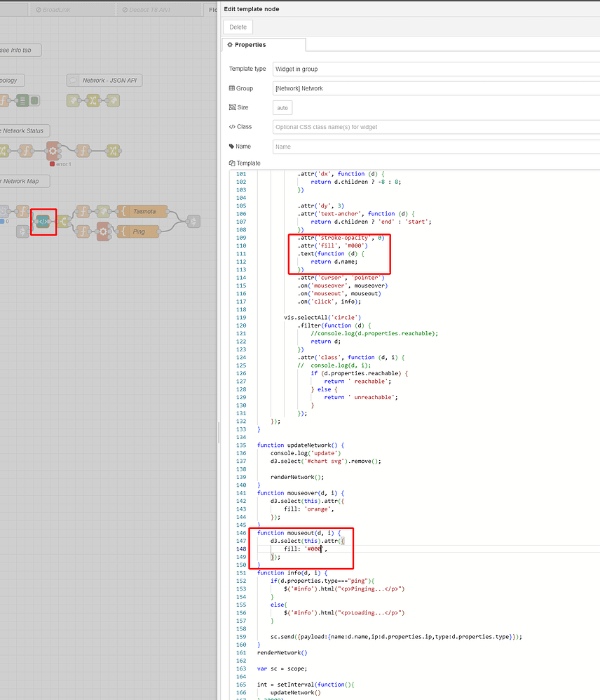Select the red ping gear node before Ping

tap(103, 231)
